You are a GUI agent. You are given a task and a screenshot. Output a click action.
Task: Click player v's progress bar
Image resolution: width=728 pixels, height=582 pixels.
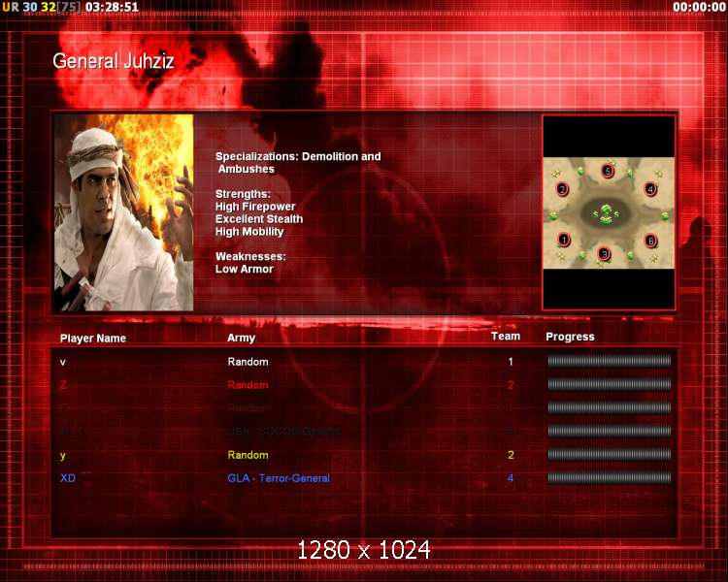[x=610, y=361]
